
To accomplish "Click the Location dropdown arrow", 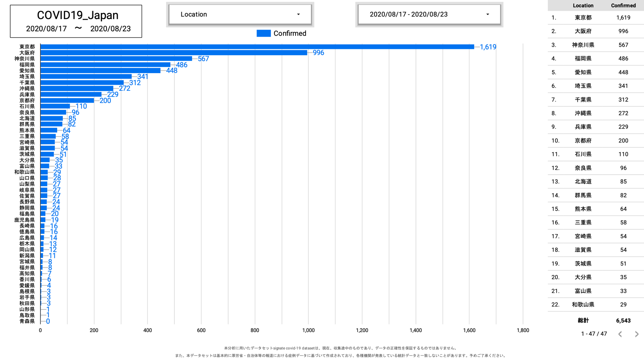I will [298, 15].
